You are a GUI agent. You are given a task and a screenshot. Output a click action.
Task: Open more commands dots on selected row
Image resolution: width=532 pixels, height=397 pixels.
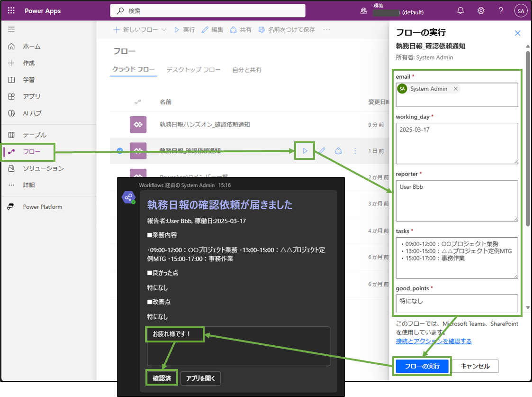(x=355, y=151)
